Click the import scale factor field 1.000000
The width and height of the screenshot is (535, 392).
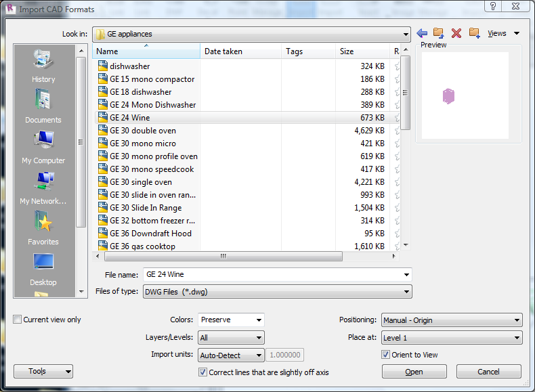click(285, 355)
